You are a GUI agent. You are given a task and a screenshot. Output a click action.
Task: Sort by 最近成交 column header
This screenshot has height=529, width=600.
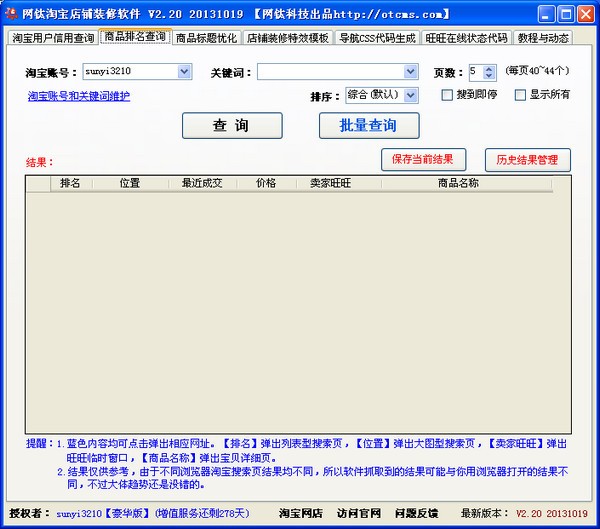pyautogui.click(x=202, y=183)
